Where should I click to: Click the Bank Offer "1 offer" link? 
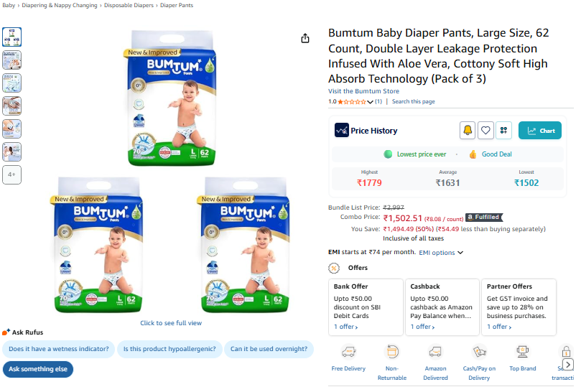345,327
